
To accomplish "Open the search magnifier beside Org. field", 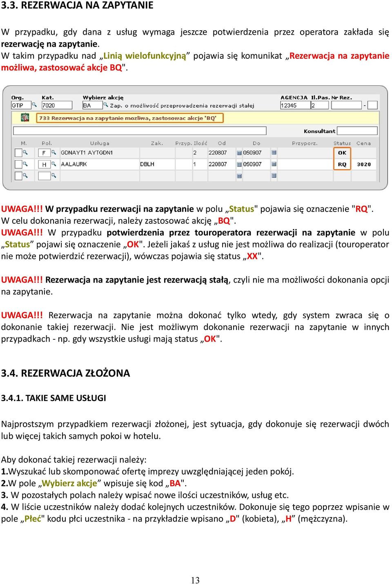I will [x=34, y=105].
